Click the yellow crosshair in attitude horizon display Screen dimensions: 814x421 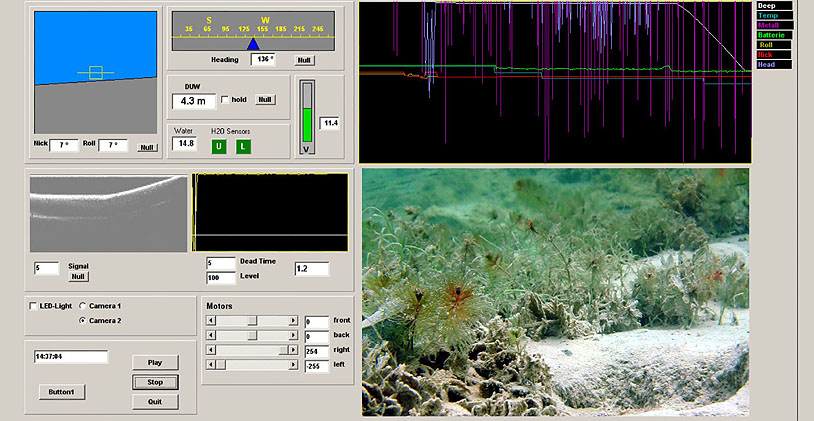[x=95, y=72]
